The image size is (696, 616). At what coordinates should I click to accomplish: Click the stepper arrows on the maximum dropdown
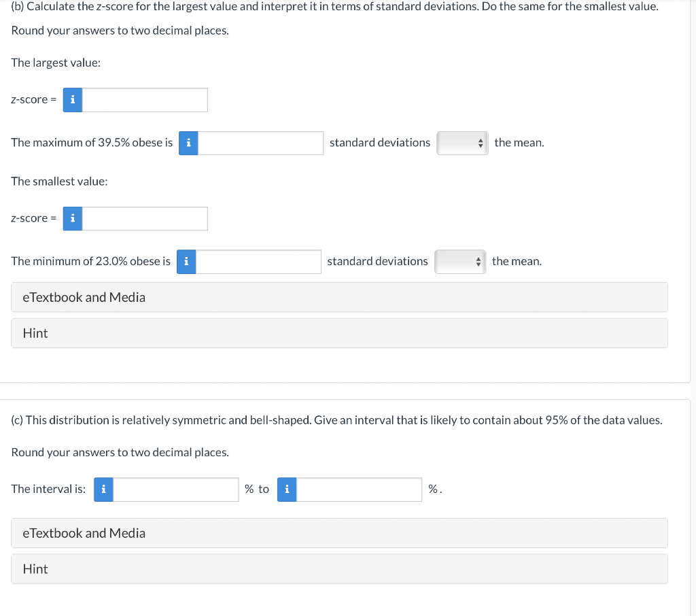(481, 143)
